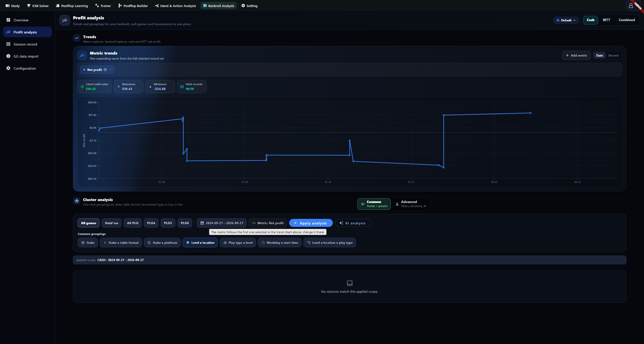Open Configuration in the sidebar
This screenshot has width=644, height=344.
pyautogui.click(x=27, y=68)
